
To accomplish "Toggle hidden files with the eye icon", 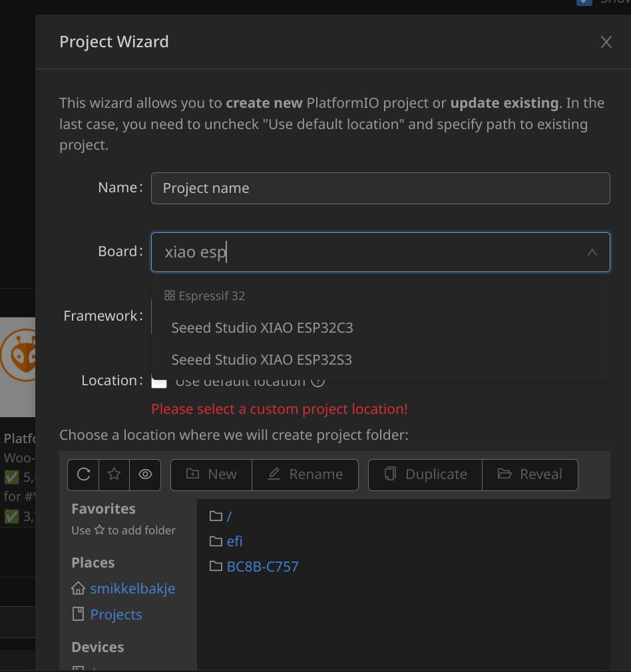I will (x=145, y=474).
